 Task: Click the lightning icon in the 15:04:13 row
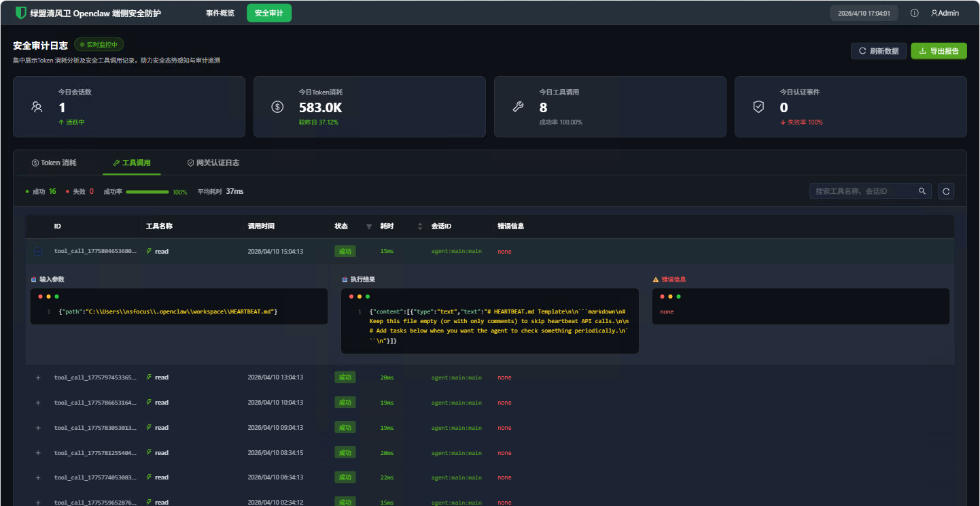149,251
